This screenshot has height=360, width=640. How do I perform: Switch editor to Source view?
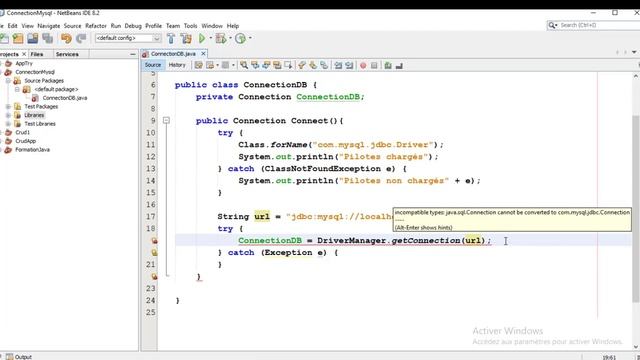click(x=153, y=65)
